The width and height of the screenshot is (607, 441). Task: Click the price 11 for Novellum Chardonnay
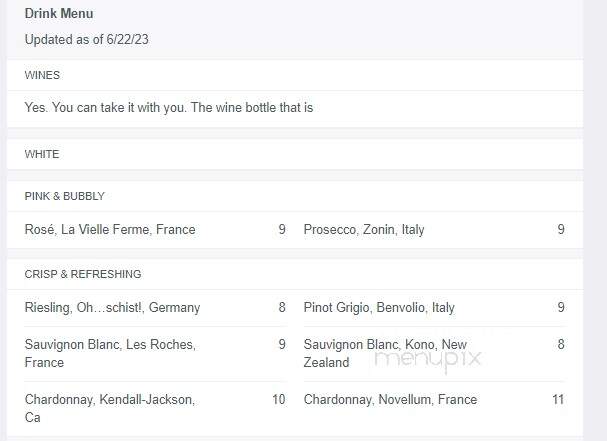(x=558, y=400)
